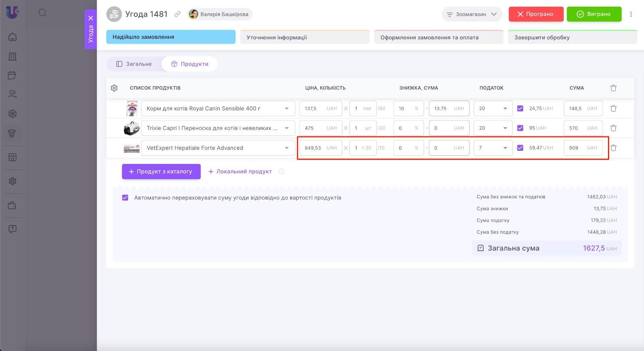Expand tax rate dropdown showing 7
Image resolution: width=644 pixels, height=351 pixels.
(x=504, y=148)
